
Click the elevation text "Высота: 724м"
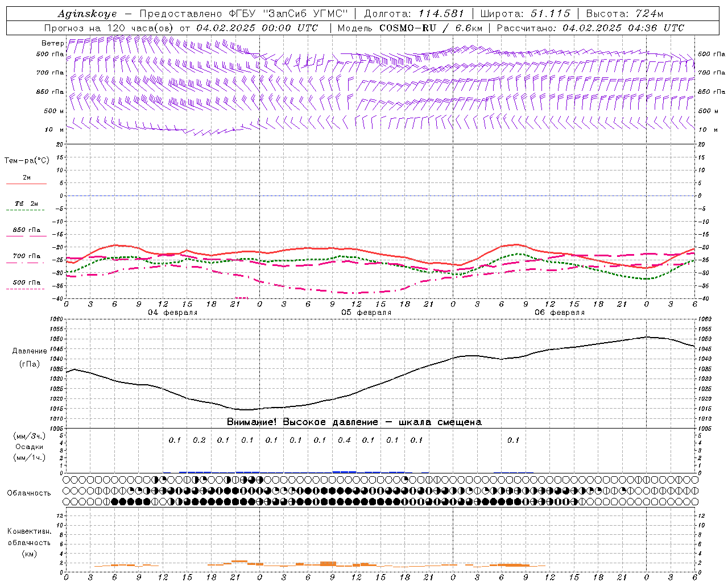pyautogui.click(x=624, y=14)
